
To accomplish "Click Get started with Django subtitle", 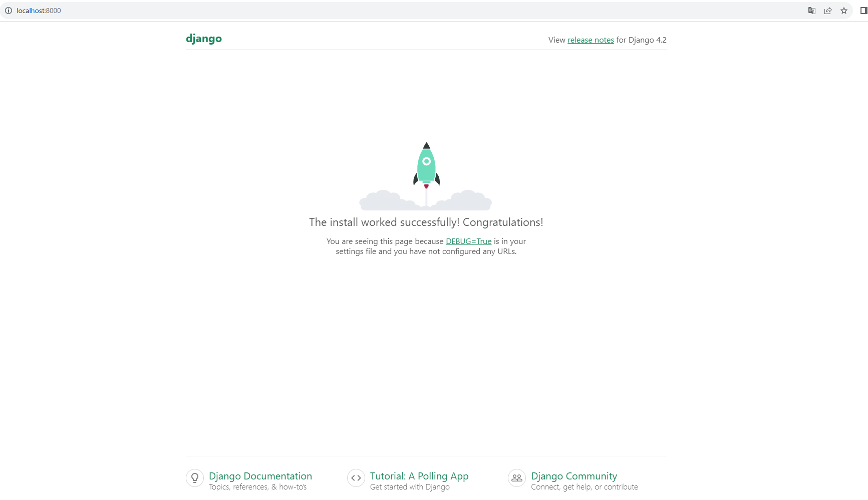I will click(409, 486).
